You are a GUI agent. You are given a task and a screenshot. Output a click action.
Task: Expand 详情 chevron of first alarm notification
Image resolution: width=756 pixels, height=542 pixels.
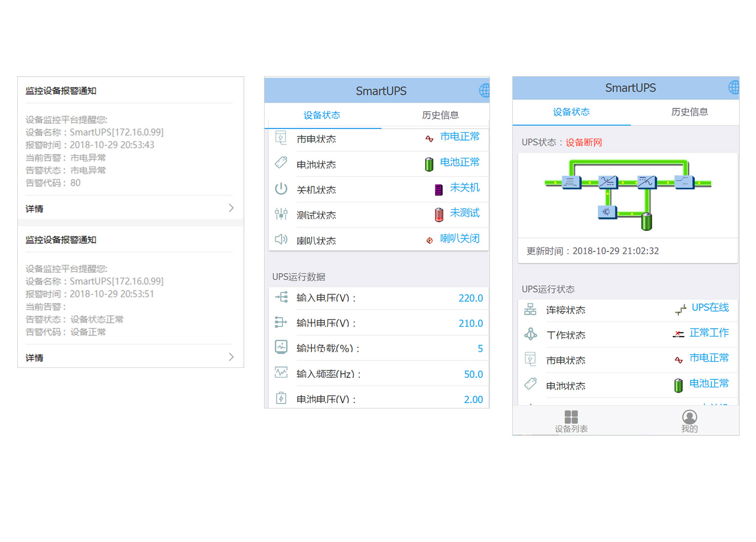point(231,208)
